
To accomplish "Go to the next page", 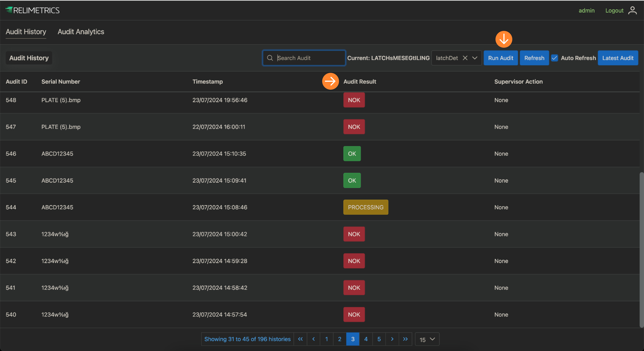I will pos(392,339).
